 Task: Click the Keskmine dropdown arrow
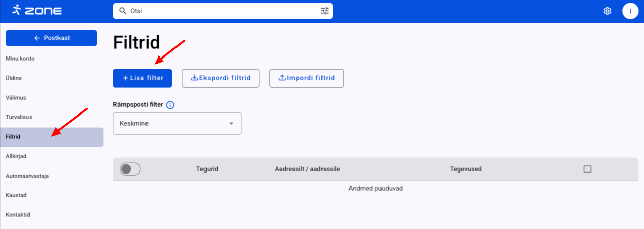[231, 124]
